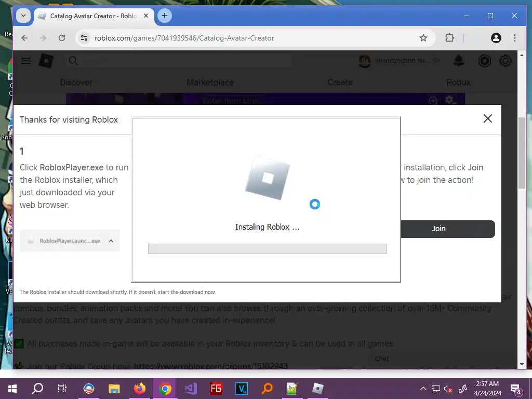Click the Roblox logo in installer window

point(268,178)
